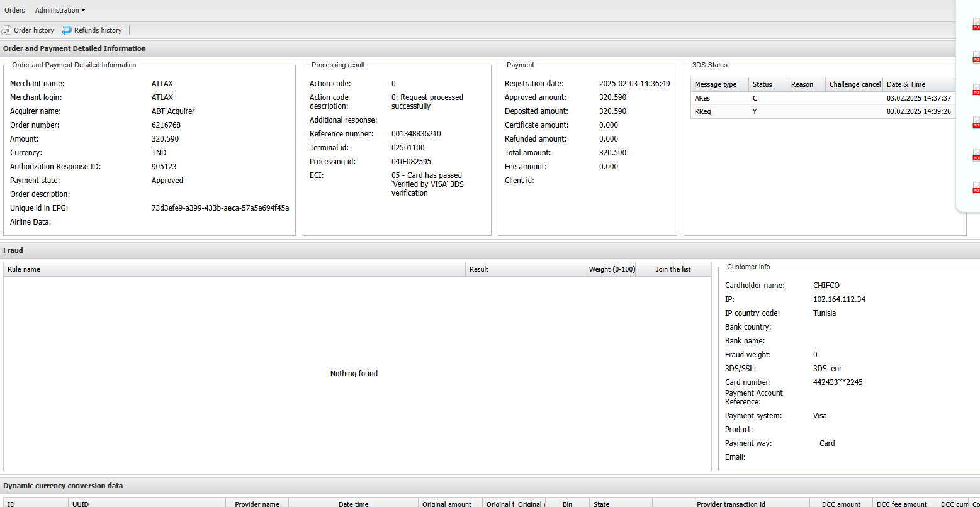Sort 3DS Status by Date & Time column

pos(906,84)
